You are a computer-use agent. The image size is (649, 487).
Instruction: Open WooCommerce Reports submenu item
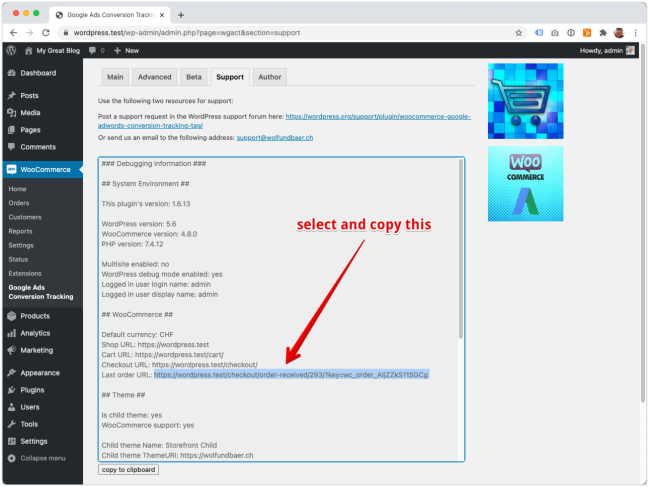pos(20,231)
